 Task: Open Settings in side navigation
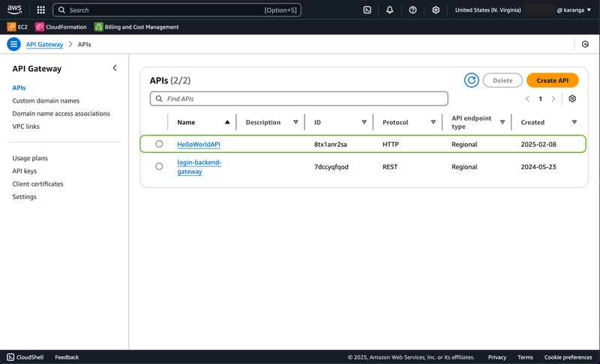[25, 197]
